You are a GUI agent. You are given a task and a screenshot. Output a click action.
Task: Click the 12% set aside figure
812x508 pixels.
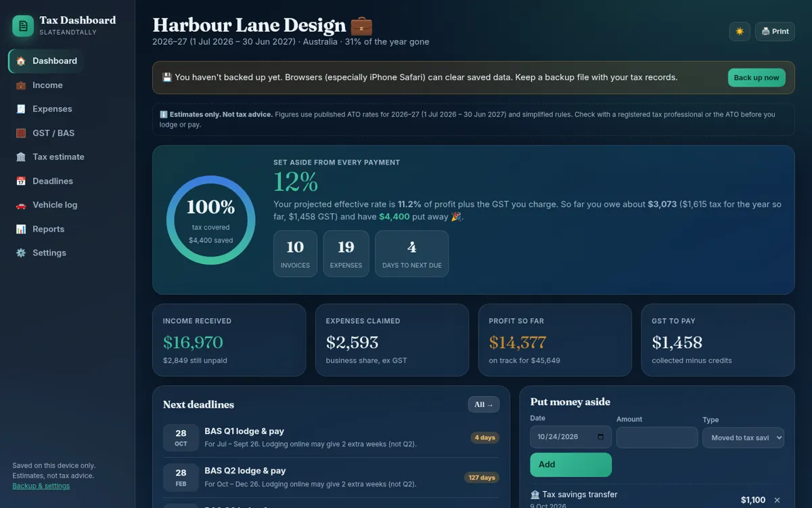[x=296, y=182]
